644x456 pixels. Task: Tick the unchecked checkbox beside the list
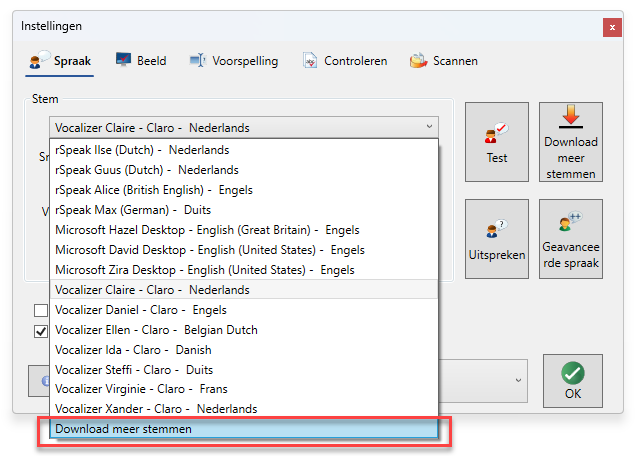(41, 311)
